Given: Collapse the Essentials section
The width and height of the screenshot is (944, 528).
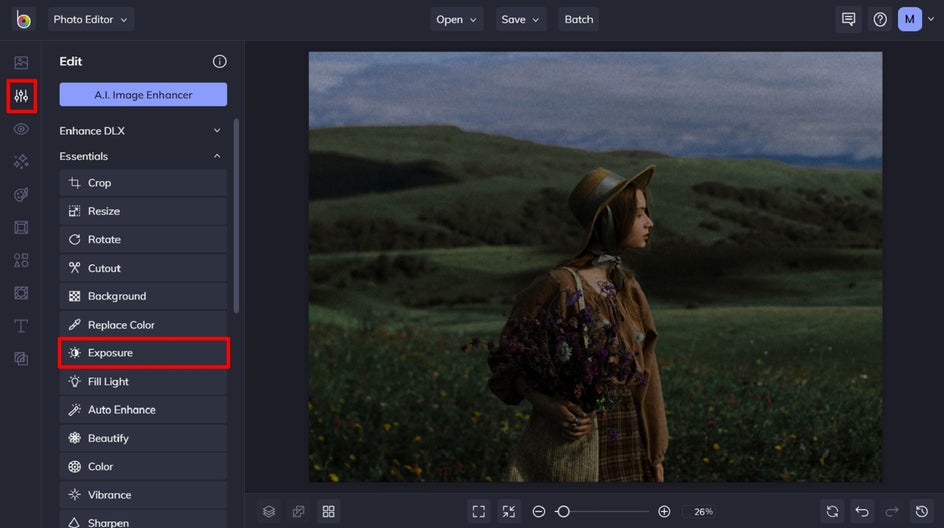Looking at the screenshot, I should (x=143, y=156).
